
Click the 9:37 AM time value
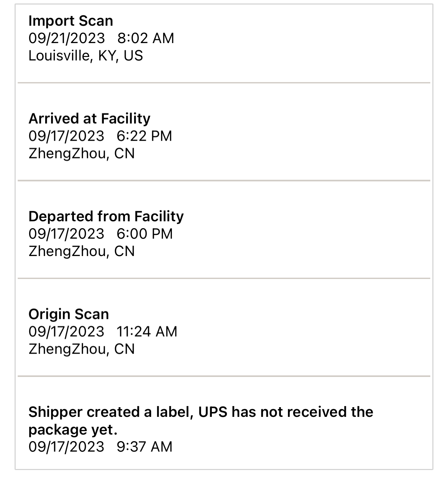pos(144,447)
